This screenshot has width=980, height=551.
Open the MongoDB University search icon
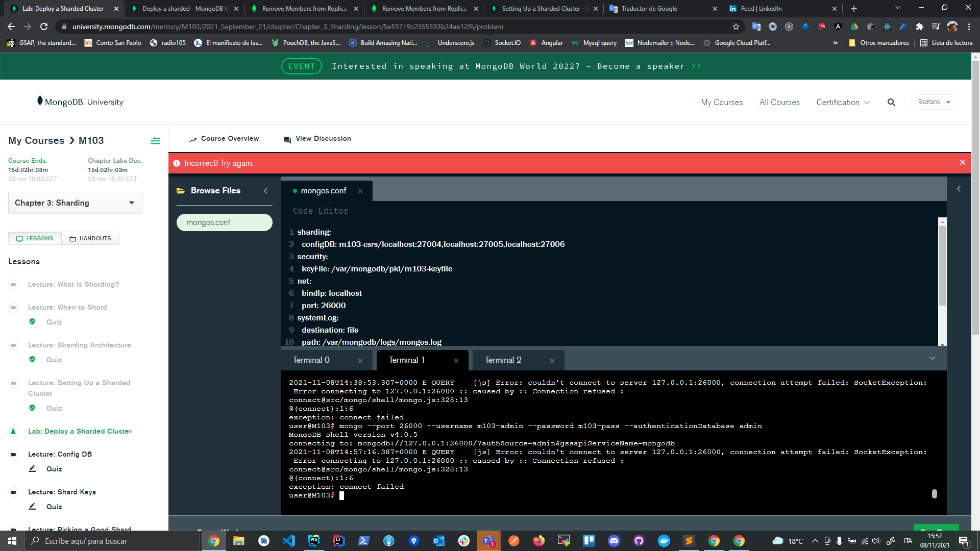(x=891, y=102)
